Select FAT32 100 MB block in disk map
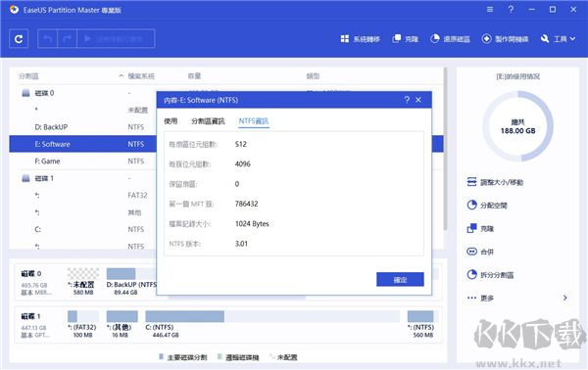The image size is (588, 370). 82,324
